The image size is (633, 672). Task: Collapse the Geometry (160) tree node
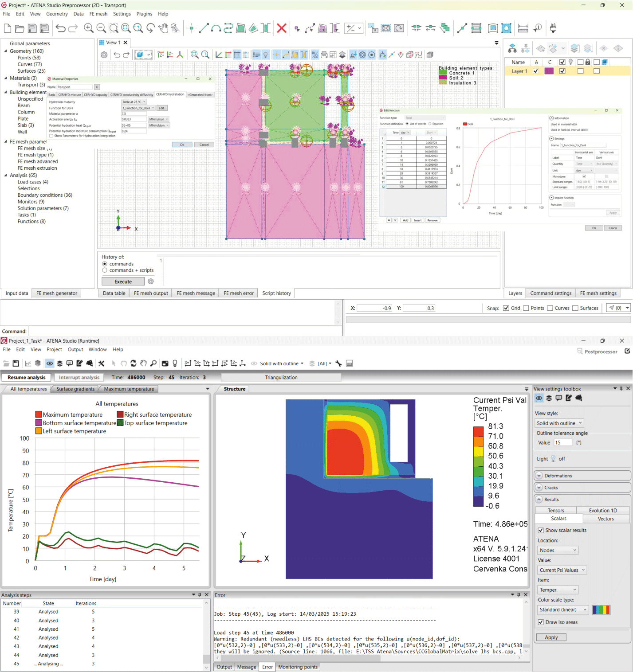tap(6, 51)
